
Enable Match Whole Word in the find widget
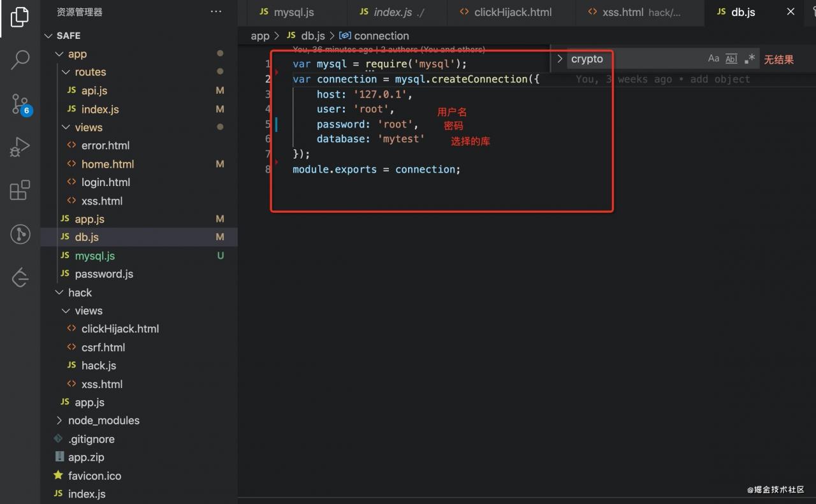(x=731, y=58)
